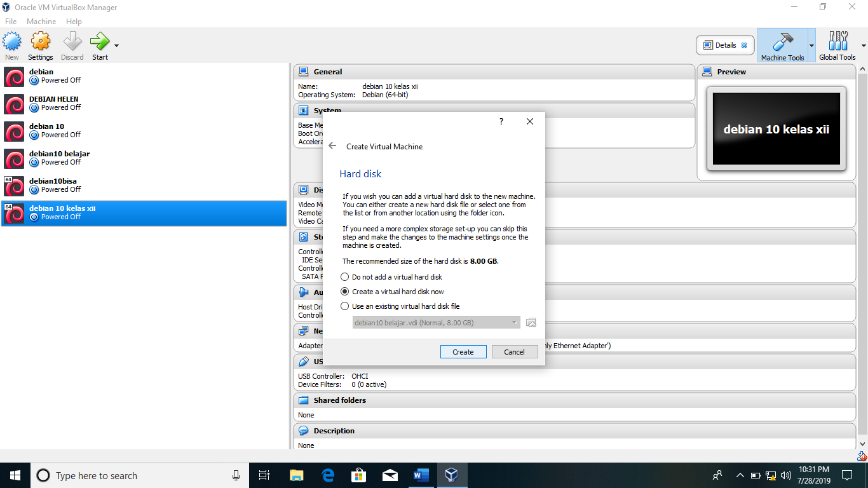Select the 'debian 10 kelas xii' machine

click(x=144, y=213)
